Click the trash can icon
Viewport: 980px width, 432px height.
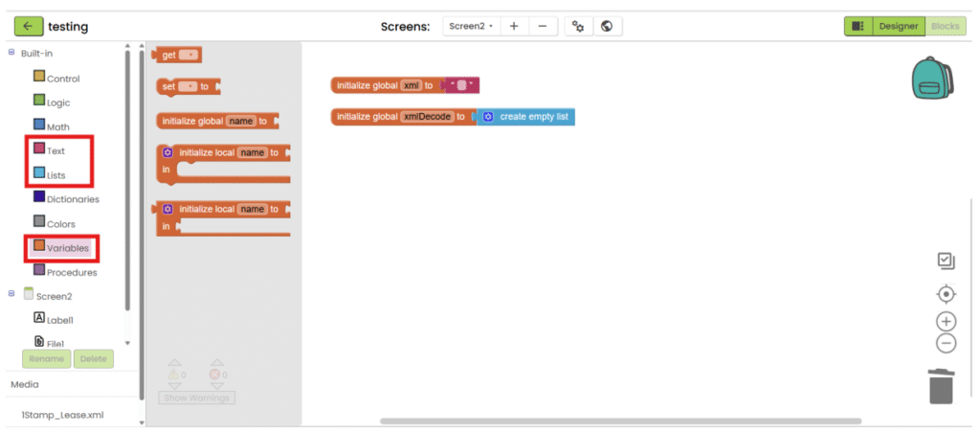[x=941, y=386]
